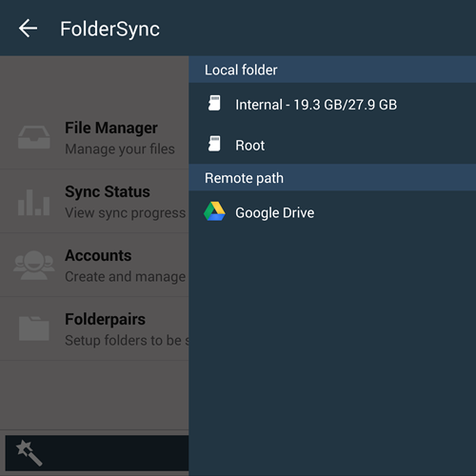The width and height of the screenshot is (476, 476).
Task: Open Folderpairs setup entry
Action: point(94,328)
